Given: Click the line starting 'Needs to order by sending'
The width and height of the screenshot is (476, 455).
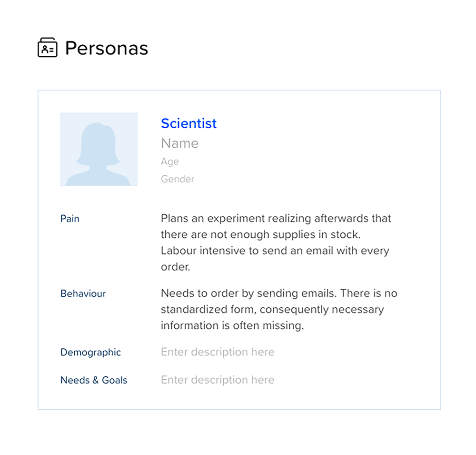Looking at the screenshot, I should tap(278, 293).
